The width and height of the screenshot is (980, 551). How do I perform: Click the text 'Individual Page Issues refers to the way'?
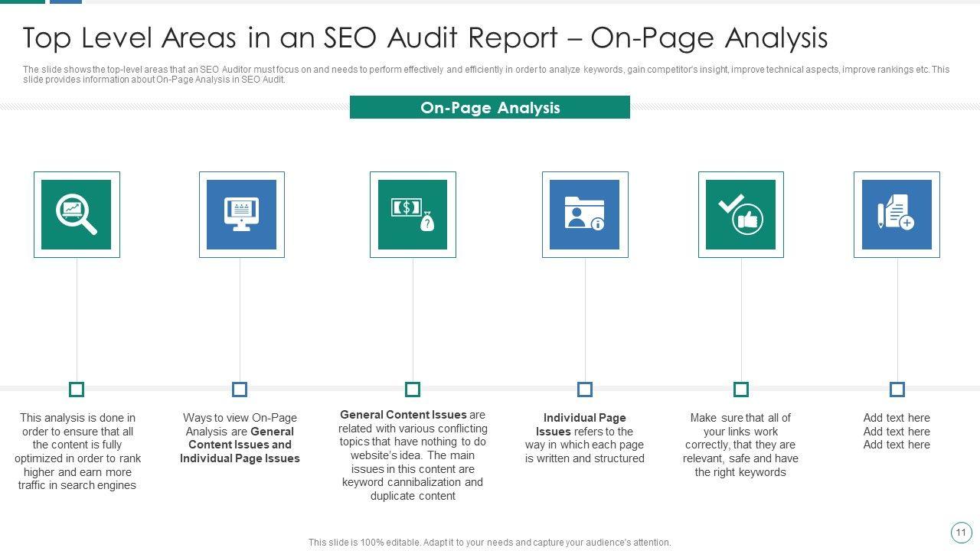(585, 438)
